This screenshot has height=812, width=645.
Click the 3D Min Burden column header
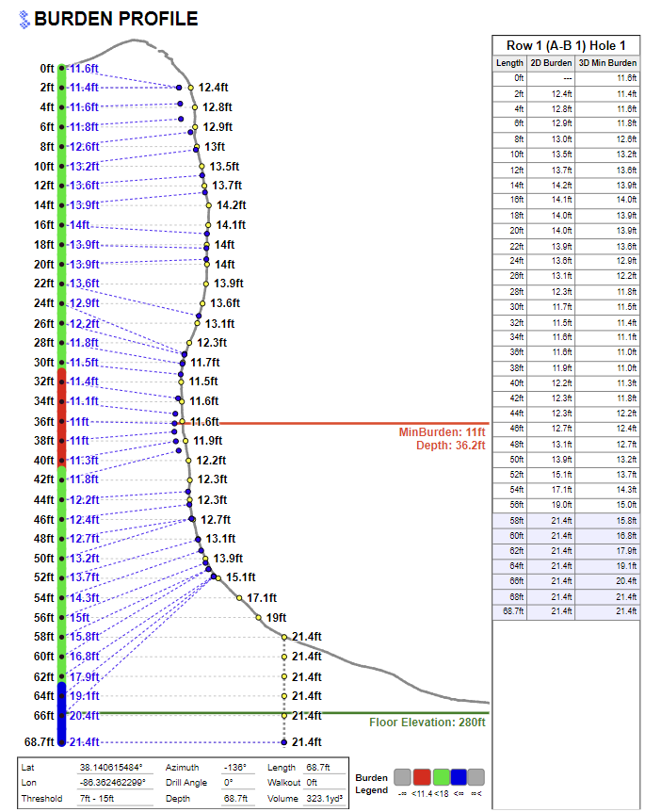click(x=607, y=63)
